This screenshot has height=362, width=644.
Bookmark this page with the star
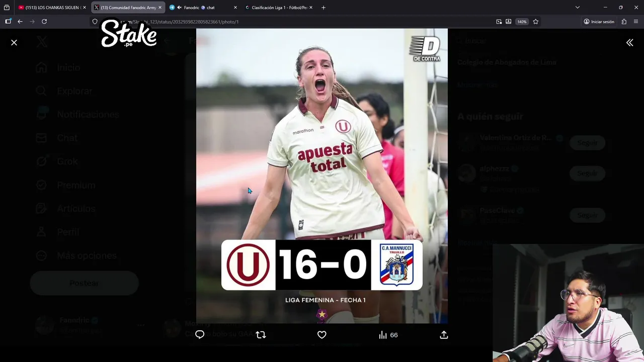coord(536,22)
